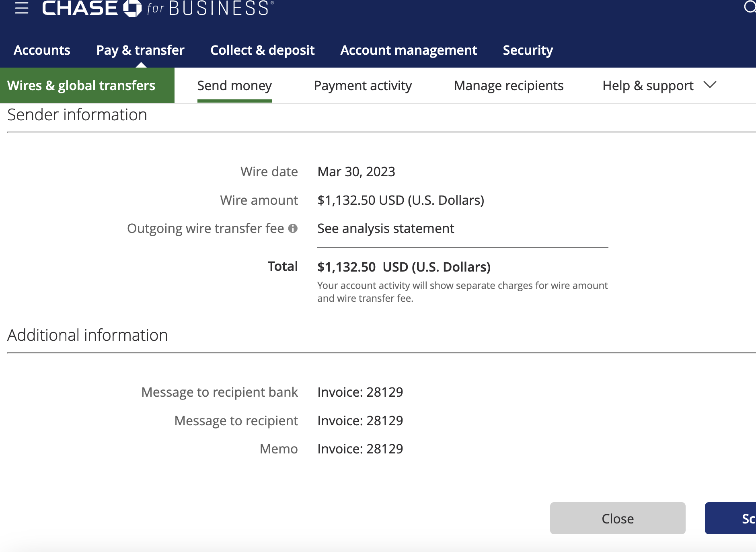Open the Pay & transfer menu
Viewport: 756px width, 552px height.
click(140, 50)
